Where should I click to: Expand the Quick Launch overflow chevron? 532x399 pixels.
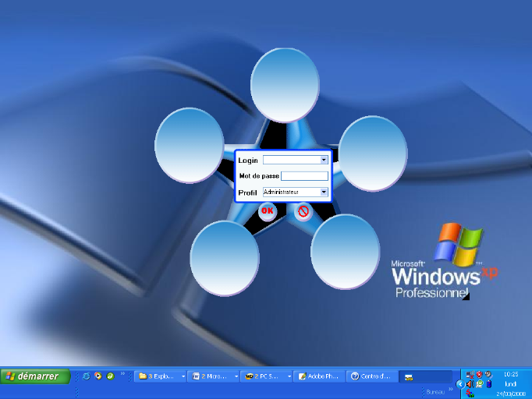pyautogui.click(x=122, y=373)
